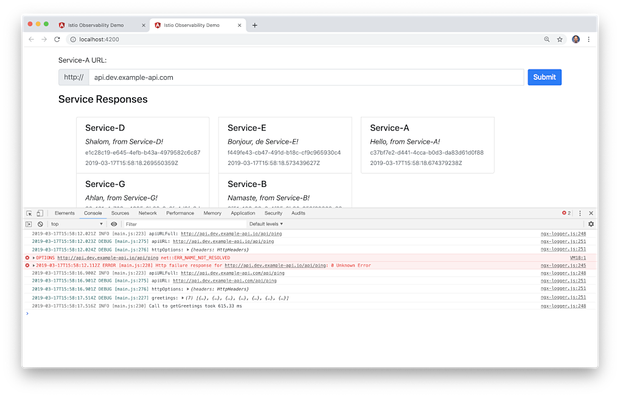The height and width of the screenshot is (397, 620).
Task: Click the Submit button
Action: (x=544, y=77)
